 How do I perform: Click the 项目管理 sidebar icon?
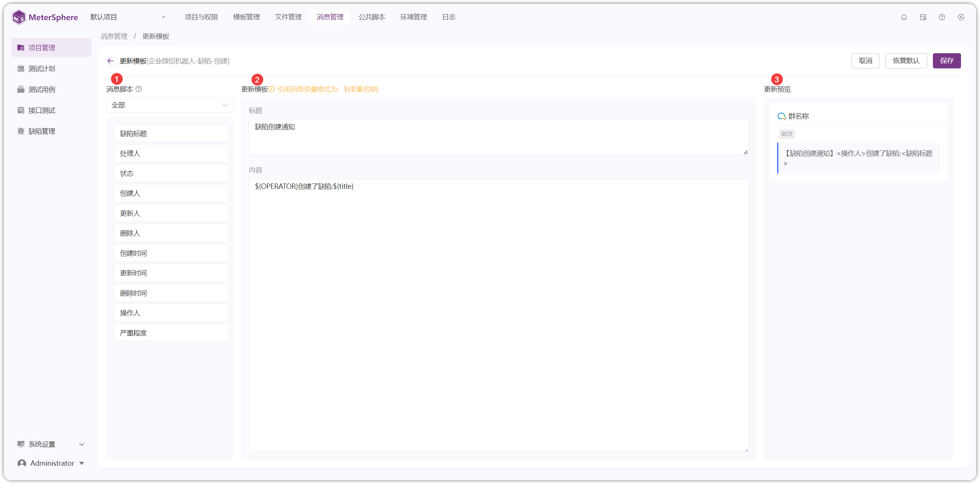click(x=21, y=47)
